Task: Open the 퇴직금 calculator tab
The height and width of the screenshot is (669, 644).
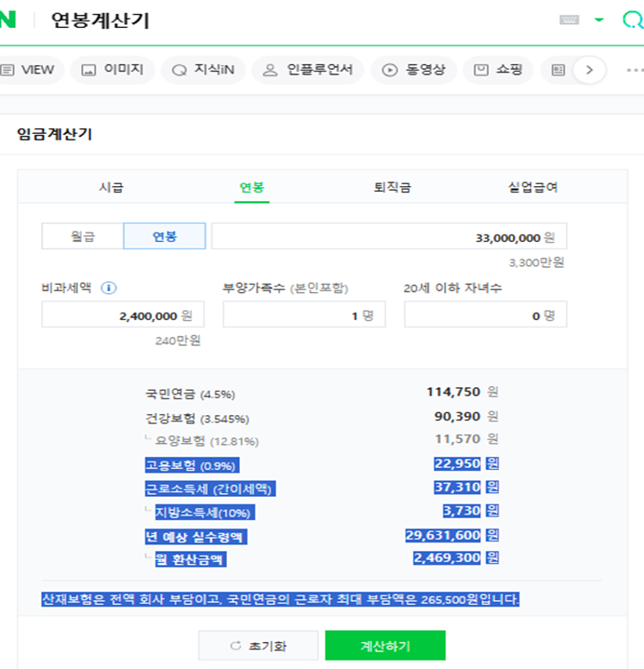Action: [x=392, y=187]
